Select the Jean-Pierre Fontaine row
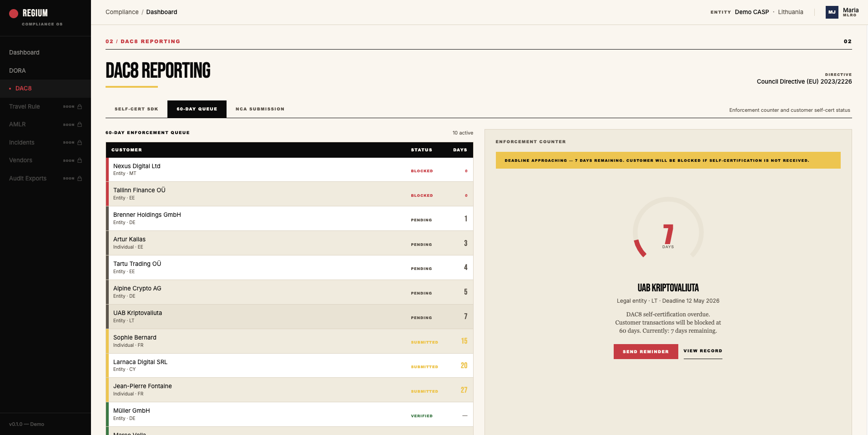 [x=289, y=390]
